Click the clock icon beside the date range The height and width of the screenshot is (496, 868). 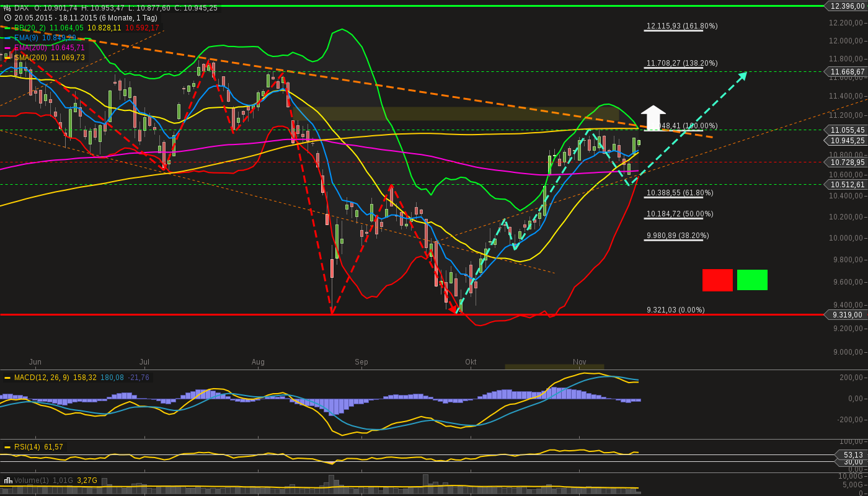(7, 18)
